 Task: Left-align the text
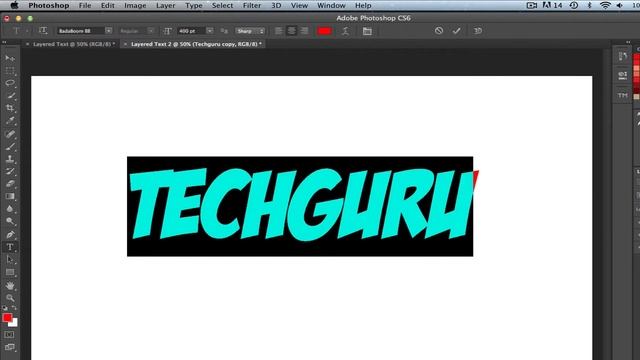coord(278,31)
